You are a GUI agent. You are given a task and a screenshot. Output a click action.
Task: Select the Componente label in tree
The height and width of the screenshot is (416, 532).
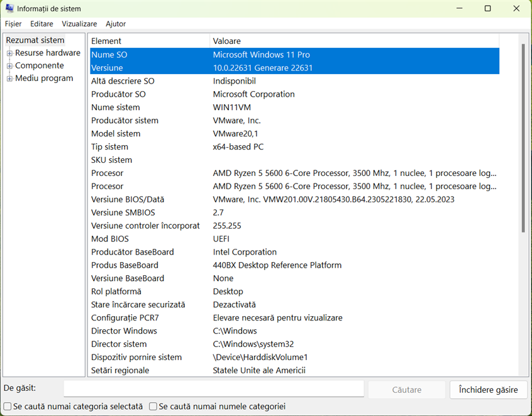(40, 65)
